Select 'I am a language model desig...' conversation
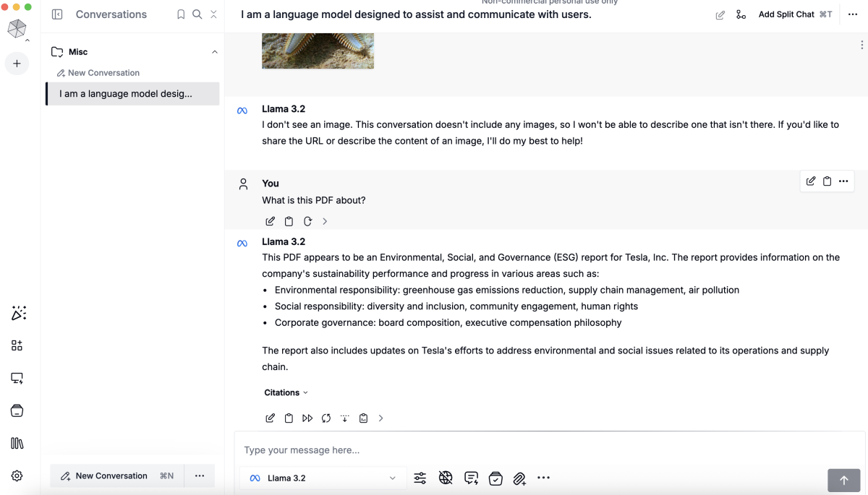The height and width of the screenshot is (495, 868). 132,94
